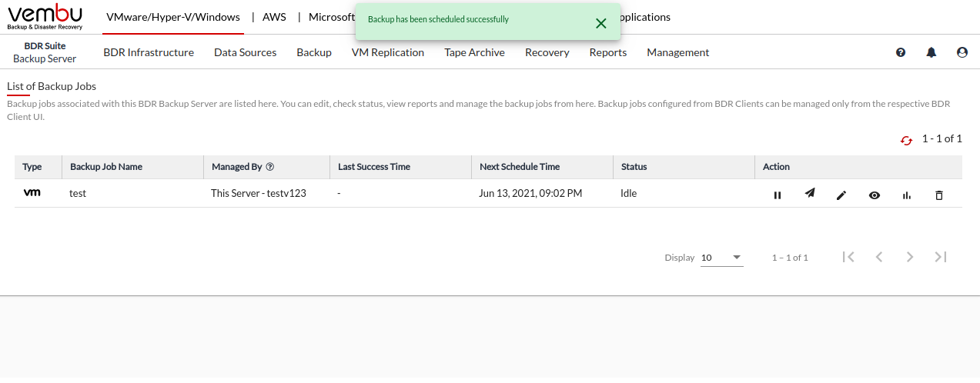Switch to the AWS tab
The height and width of the screenshot is (383, 980).
(274, 17)
